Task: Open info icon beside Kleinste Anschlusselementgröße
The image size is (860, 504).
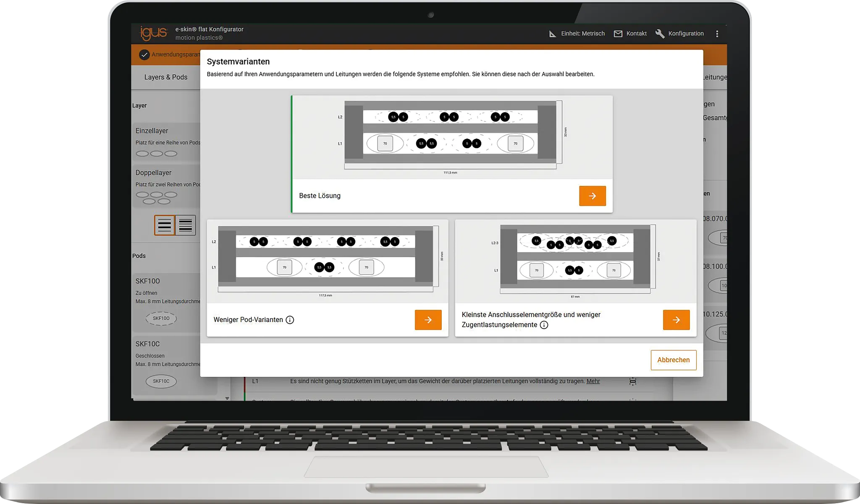Action: click(545, 325)
